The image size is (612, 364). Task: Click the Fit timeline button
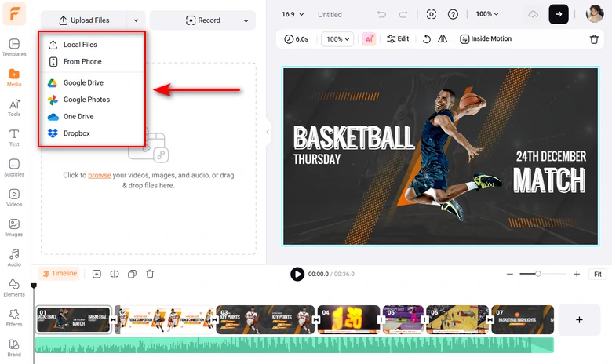click(x=598, y=275)
